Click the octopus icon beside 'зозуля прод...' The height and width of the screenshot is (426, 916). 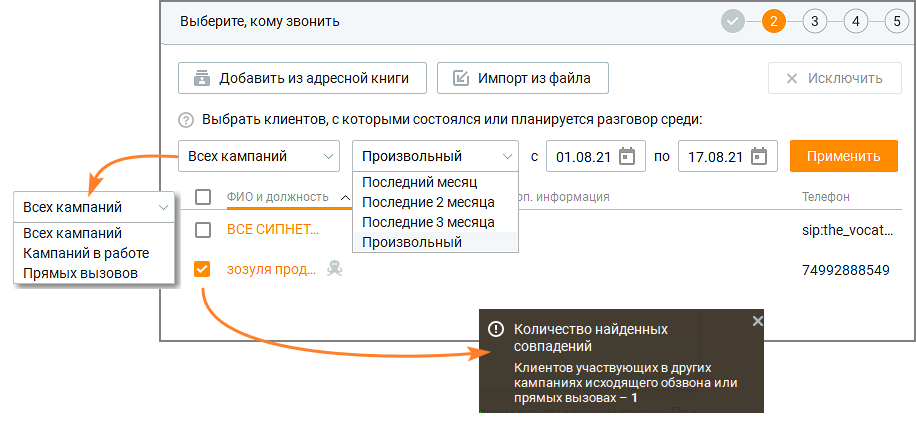334,269
